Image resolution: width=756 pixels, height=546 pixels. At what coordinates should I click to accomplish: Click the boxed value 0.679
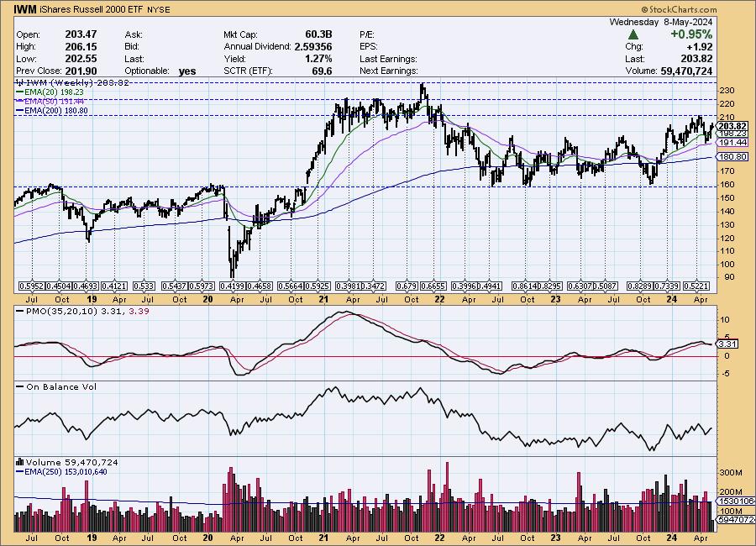(x=407, y=286)
